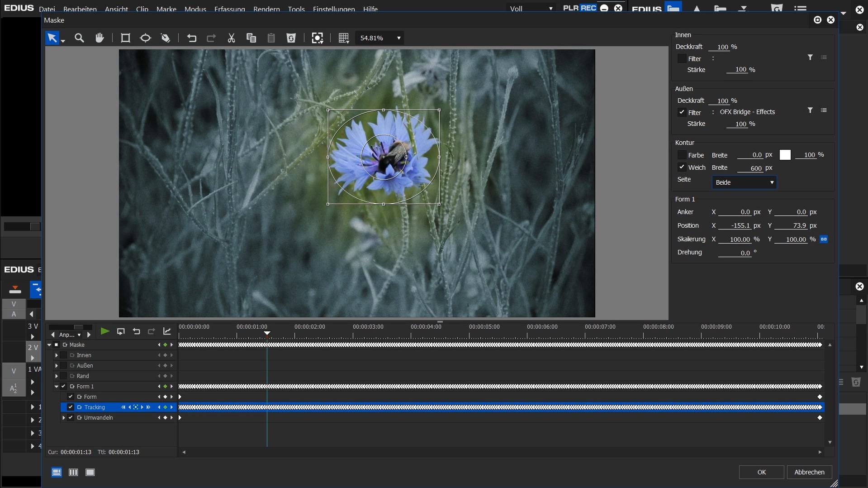This screenshot has height=488, width=868.
Task: Copy the selected shape
Action: tap(251, 38)
